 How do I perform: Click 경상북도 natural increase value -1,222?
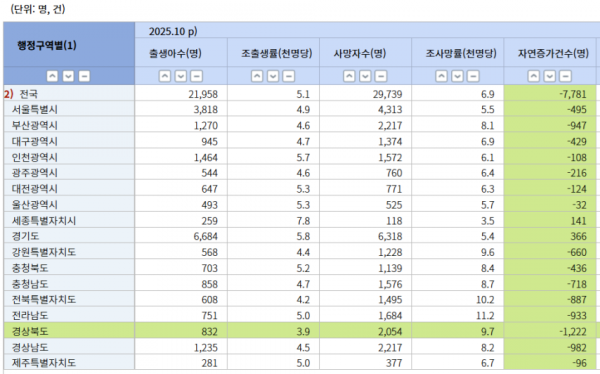[573, 332]
